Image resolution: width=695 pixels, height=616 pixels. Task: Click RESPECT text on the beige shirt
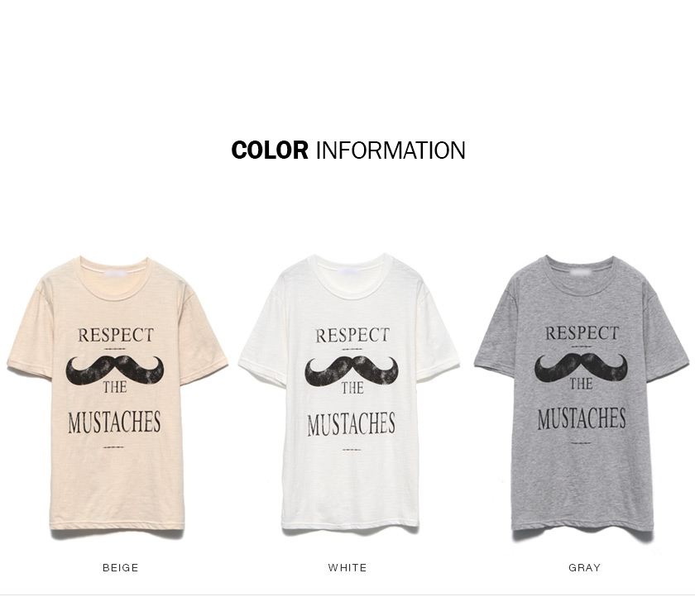(x=116, y=335)
